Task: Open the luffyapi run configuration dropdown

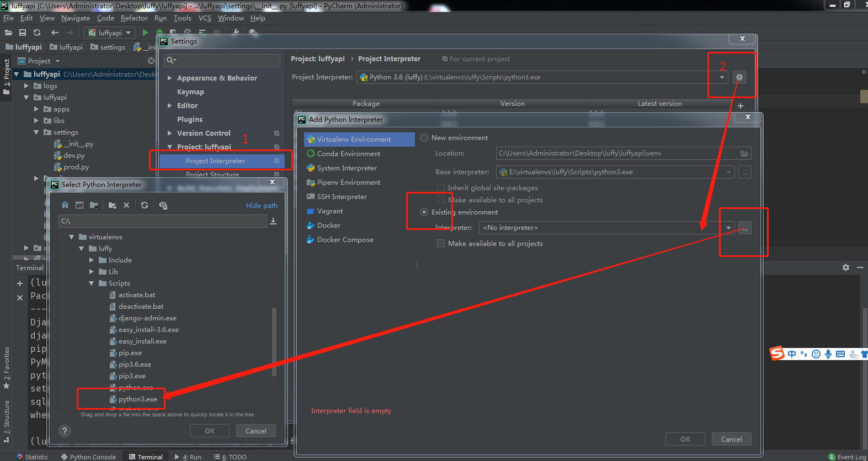Action: click(110, 33)
